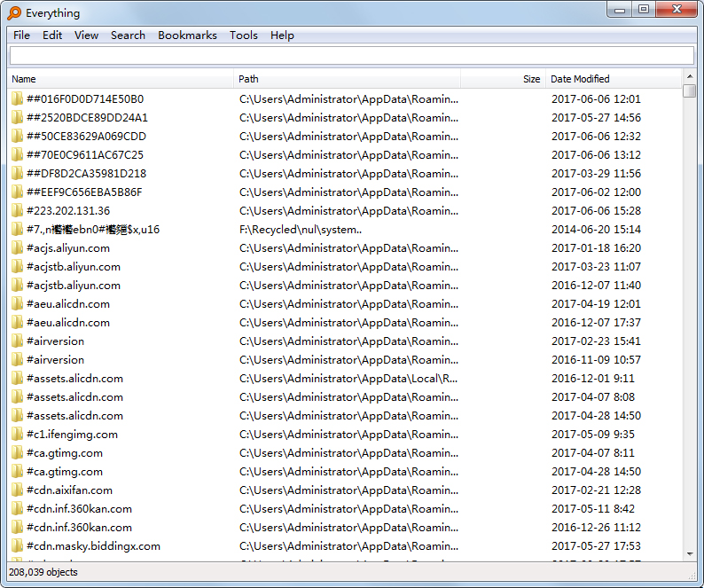Click the scrollbar up arrow
The width and height of the screenshot is (704, 588).
tap(689, 76)
